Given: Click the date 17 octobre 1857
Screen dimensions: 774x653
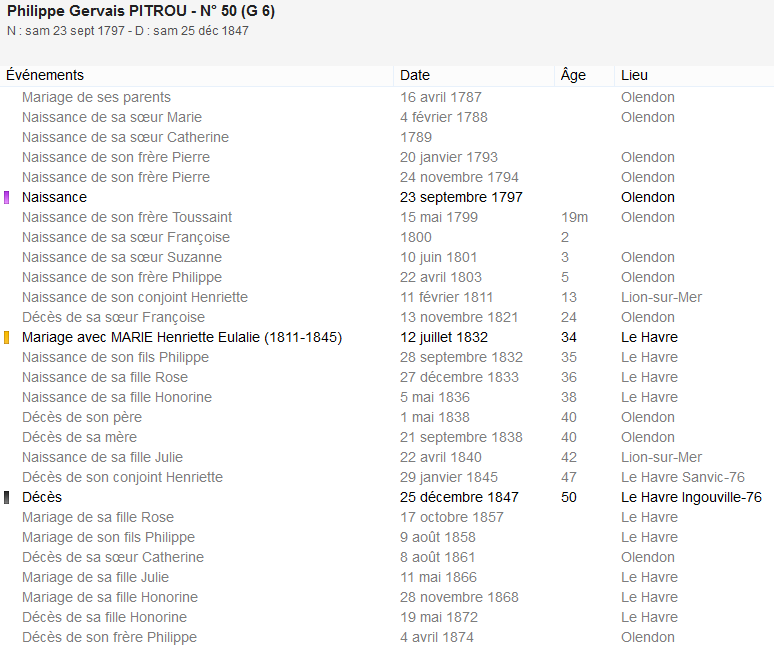Looking at the screenshot, I should (x=452, y=517).
